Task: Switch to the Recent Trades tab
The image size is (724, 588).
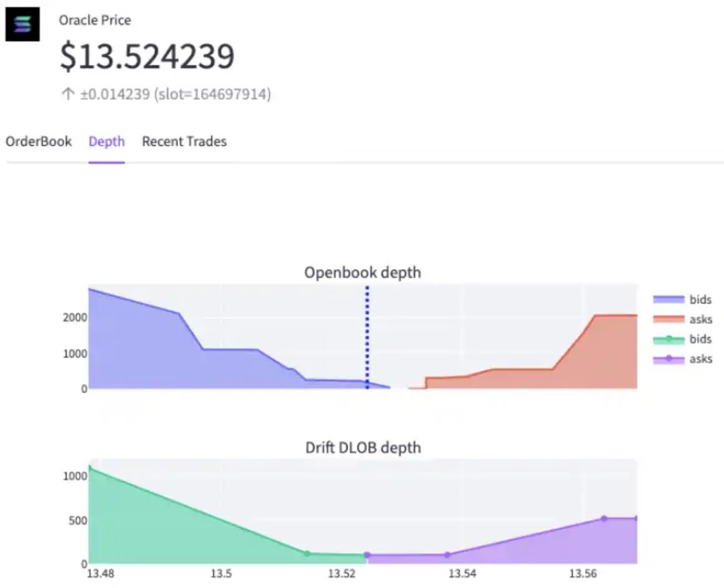Action: coord(184,141)
